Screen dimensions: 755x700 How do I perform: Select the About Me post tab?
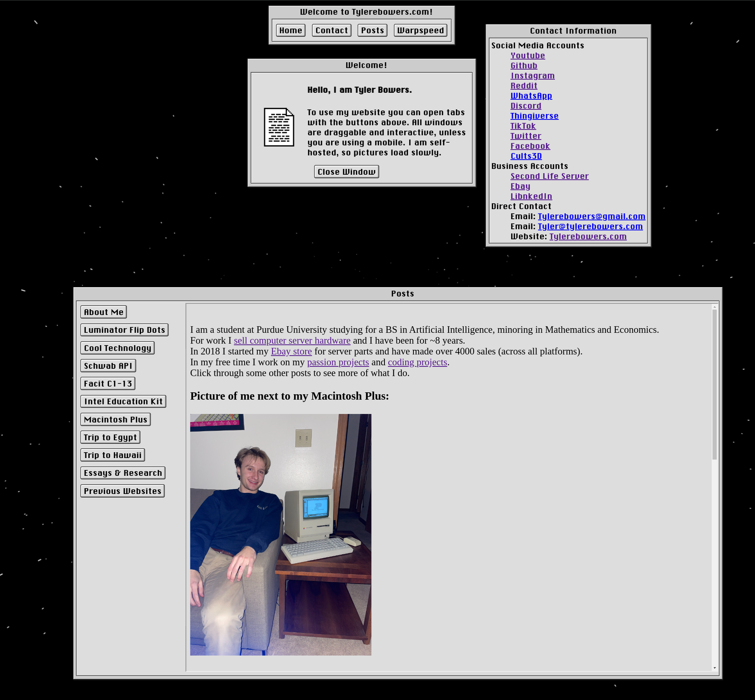pos(103,312)
